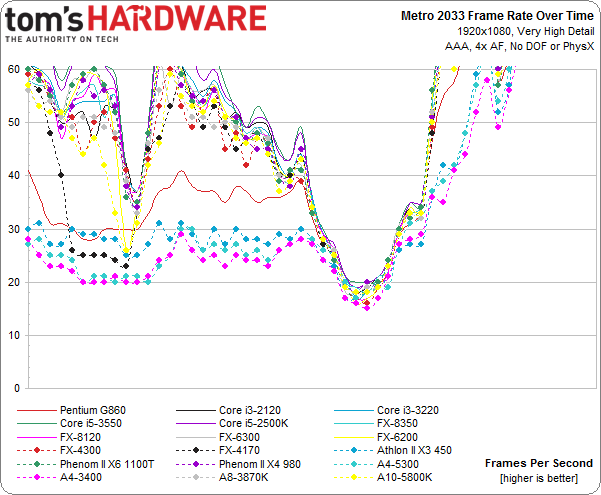Click the y-axis label 10

coord(13,335)
